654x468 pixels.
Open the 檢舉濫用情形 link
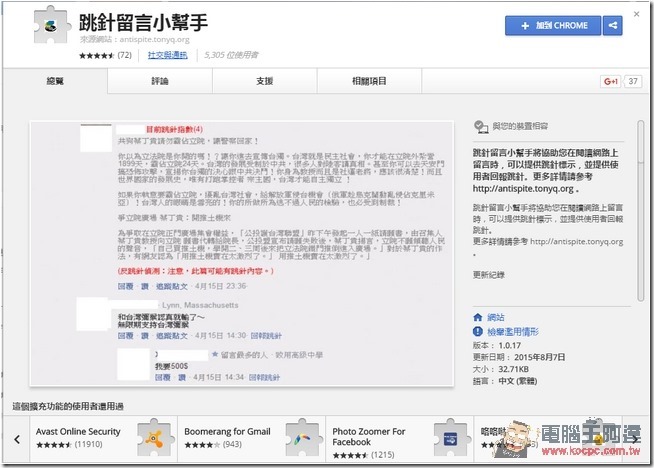coord(513,332)
